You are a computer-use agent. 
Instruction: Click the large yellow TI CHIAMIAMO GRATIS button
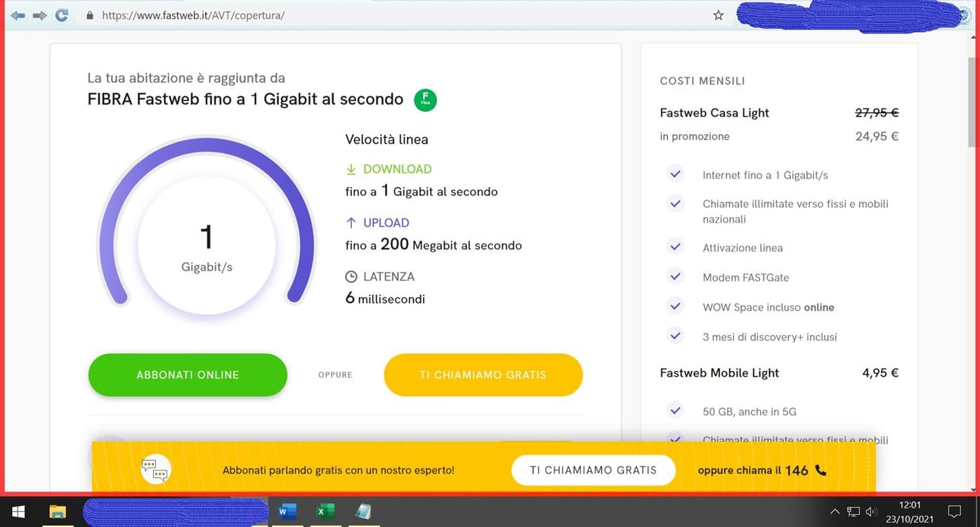[483, 375]
